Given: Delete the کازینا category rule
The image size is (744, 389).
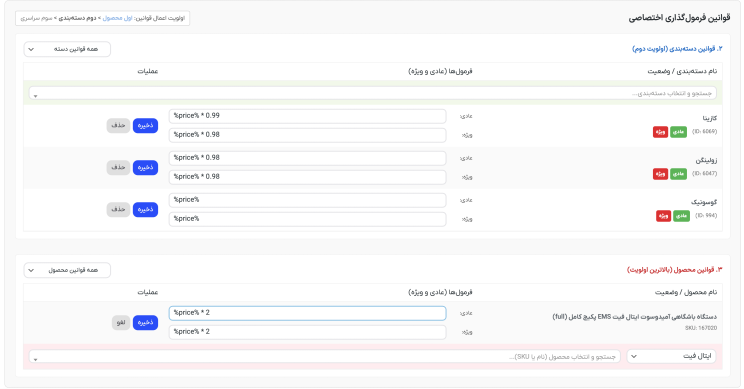Looking at the screenshot, I should (118, 126).
